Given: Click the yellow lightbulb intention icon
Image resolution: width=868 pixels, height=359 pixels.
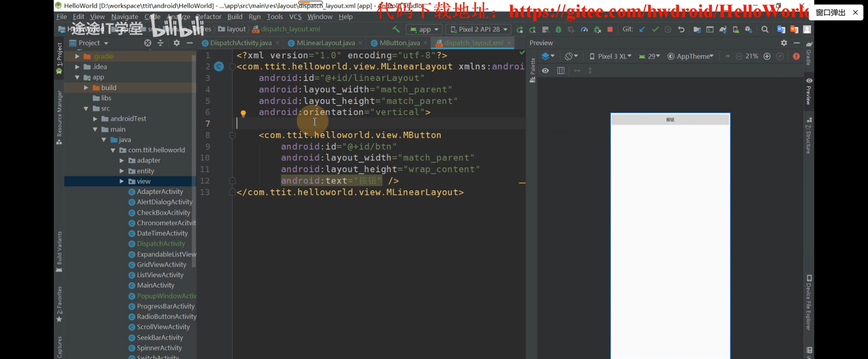Looking at the screenshot, I should click(x=243, y=114).
